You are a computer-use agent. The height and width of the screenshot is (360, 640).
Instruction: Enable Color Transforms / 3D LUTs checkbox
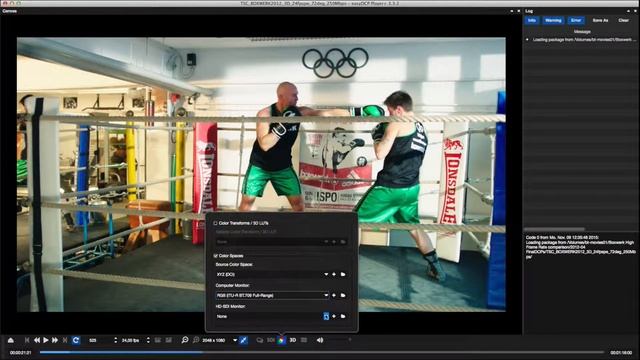(216, 223)
